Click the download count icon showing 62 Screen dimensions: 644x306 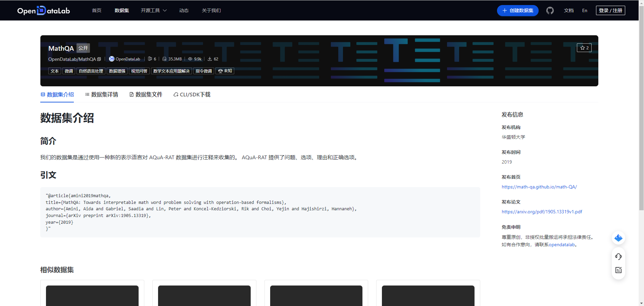click(209, 59)
